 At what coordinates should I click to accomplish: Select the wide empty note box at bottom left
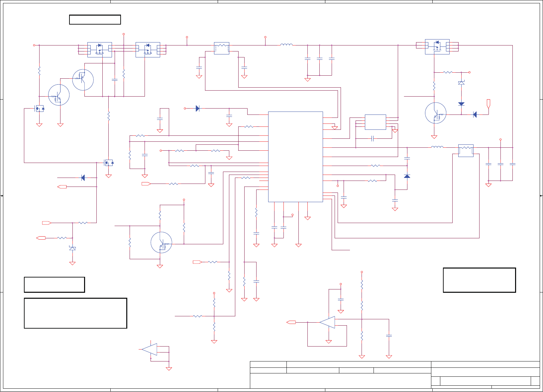(x=75, y=313)
